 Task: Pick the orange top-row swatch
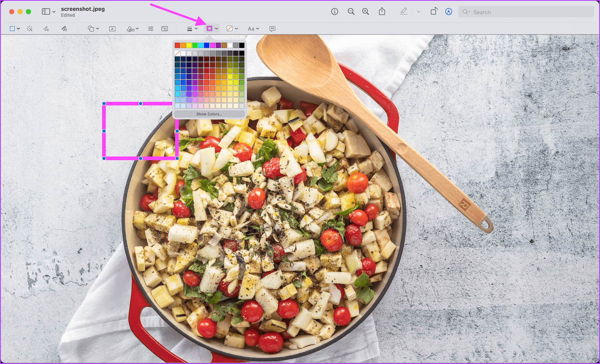coord(183,45)
